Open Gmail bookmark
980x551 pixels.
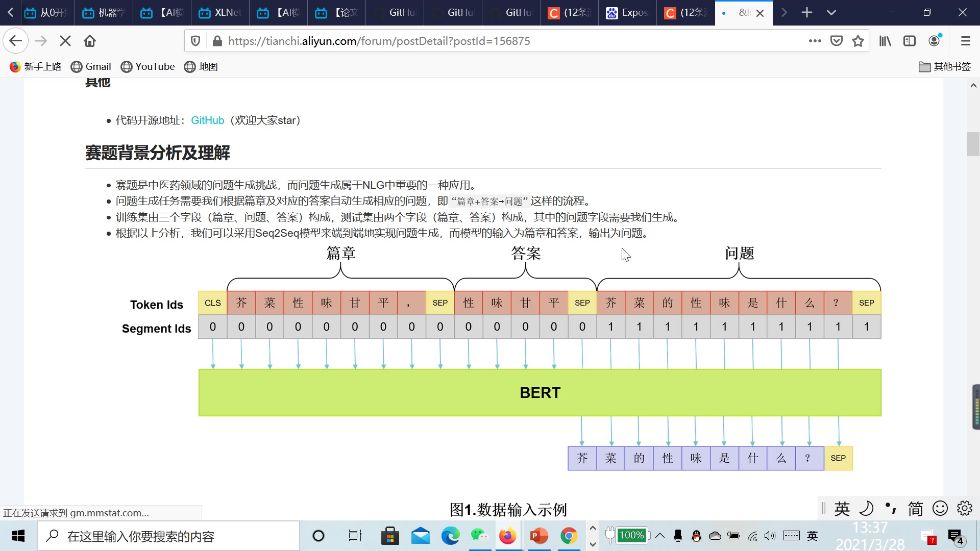[x=91, y=67]
